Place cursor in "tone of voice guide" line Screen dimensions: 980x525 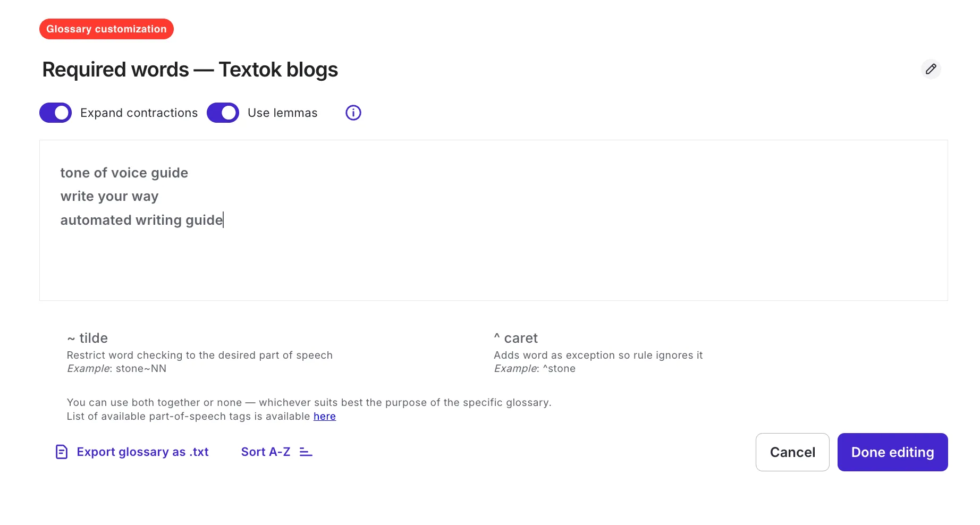[x=124, y=173]
